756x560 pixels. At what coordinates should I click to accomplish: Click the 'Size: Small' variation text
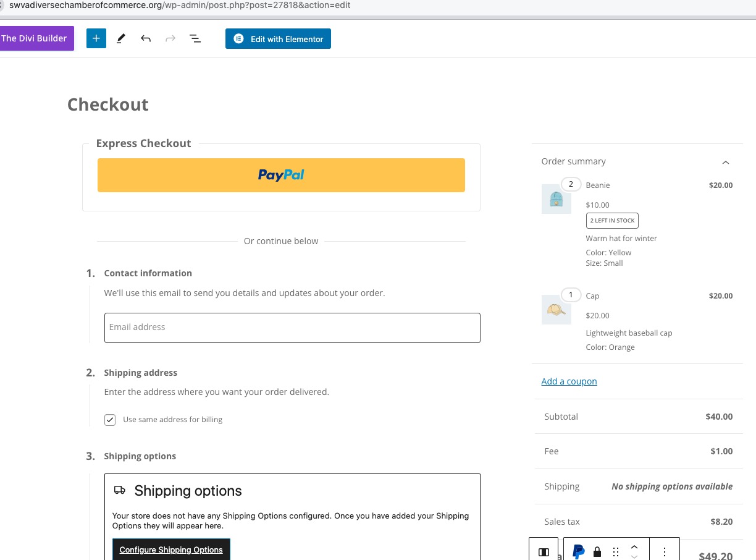point(604,263)
